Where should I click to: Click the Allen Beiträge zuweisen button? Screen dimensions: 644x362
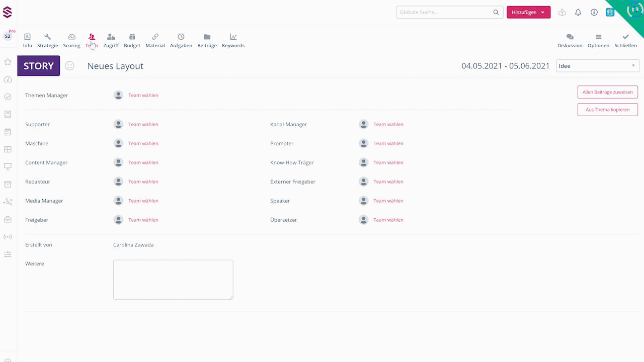click(x=607, y=92)
